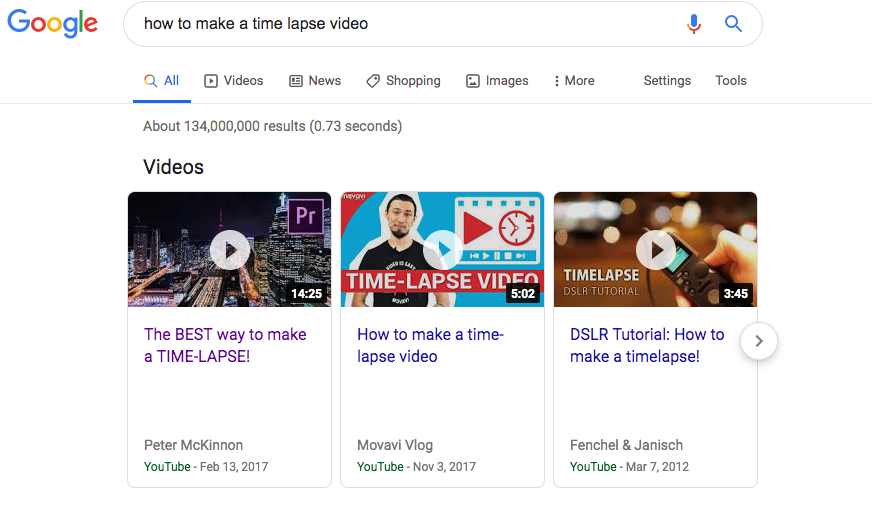Open search Settings

[x=667, y=81]
